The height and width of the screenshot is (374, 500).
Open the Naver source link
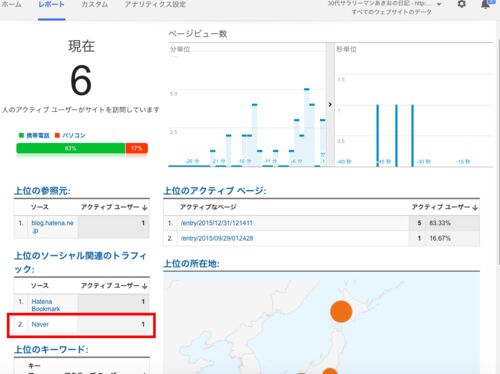tap(40, 324)
